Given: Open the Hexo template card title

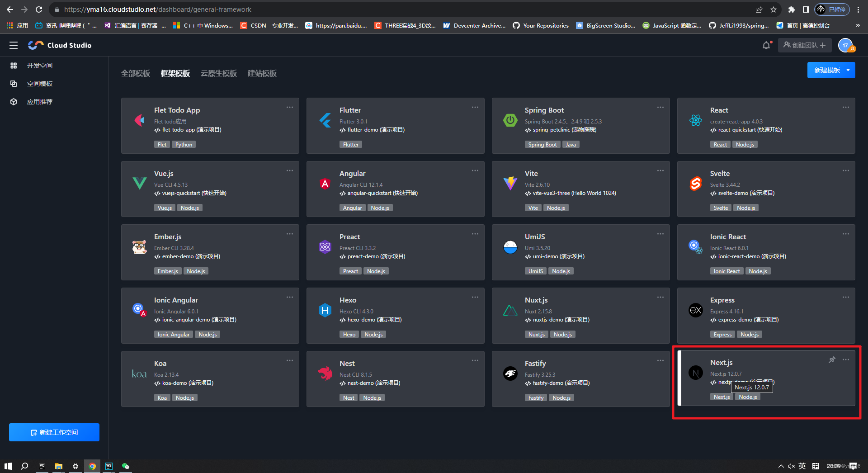Looking at the screenshot, I should 348,300.
